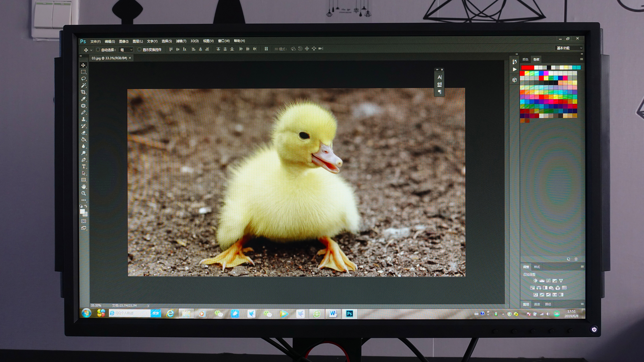Select the Dodge tool
The height and width of the screenshot is (362, 644).
click(x=83, y=153)
